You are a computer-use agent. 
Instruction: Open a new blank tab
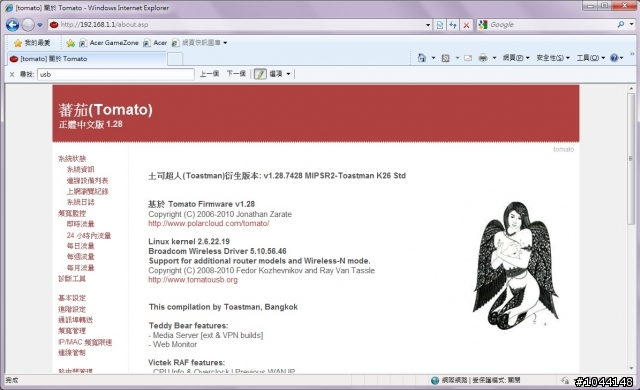(175, 59)
